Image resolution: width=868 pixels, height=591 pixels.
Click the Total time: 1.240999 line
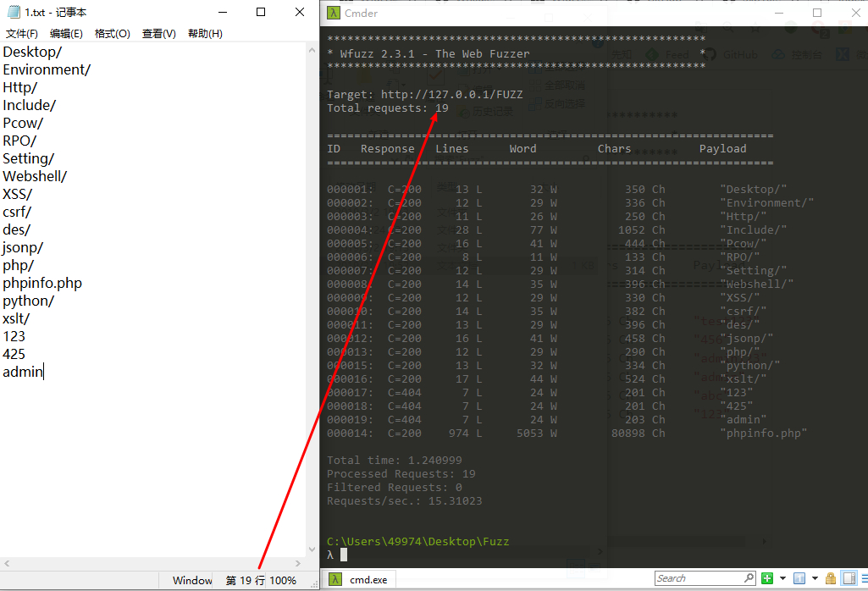394,461
